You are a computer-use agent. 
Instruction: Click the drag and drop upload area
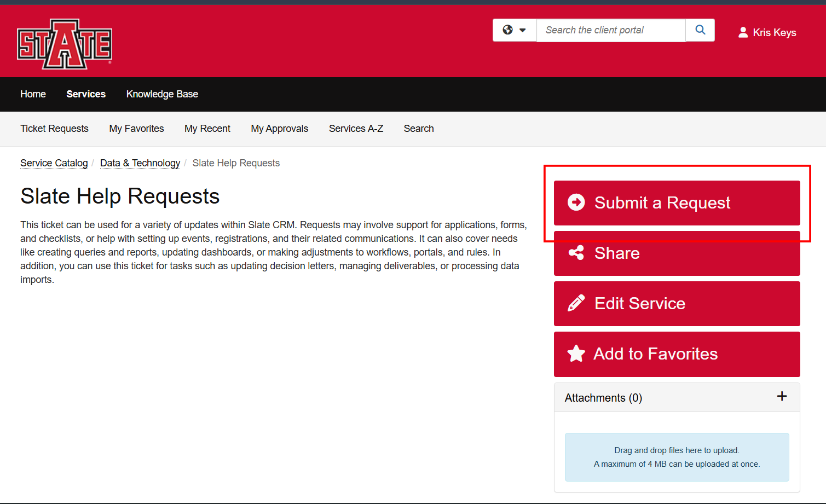(677, 457)
